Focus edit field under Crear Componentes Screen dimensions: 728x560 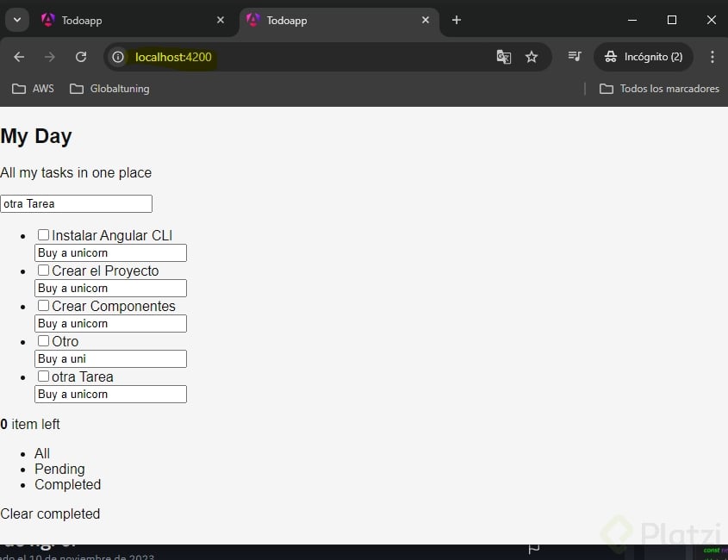pyautogui.click(x=110, y=324)
